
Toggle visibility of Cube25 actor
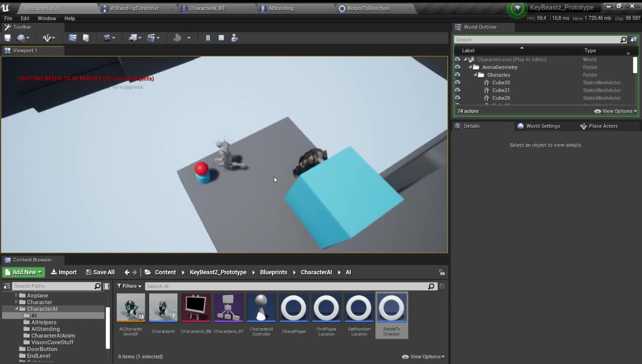457,98
